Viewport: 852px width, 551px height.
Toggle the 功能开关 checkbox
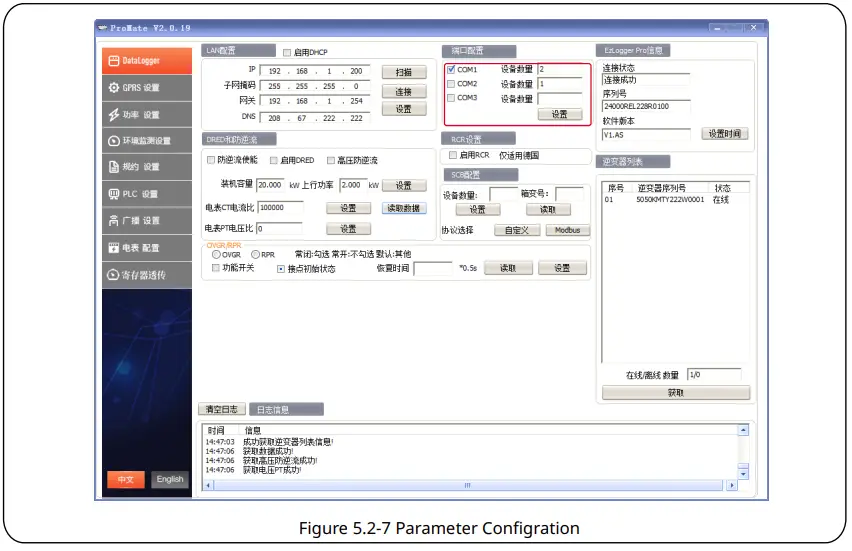(216, 268)
